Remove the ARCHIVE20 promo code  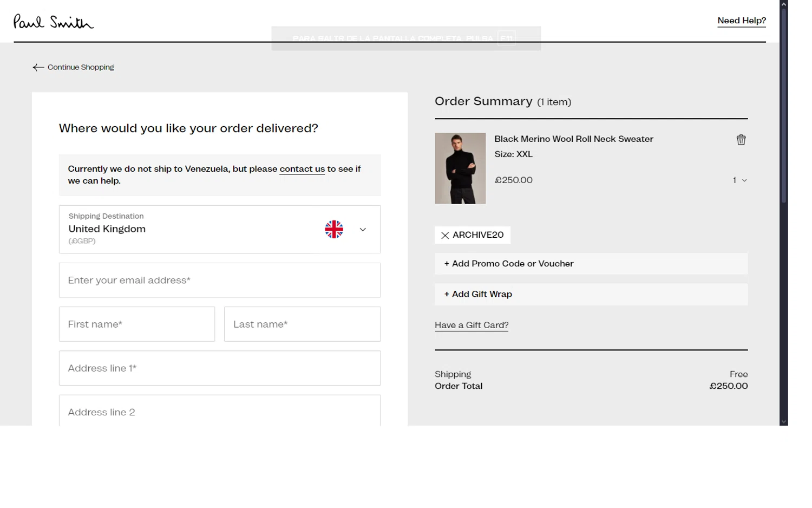(445, 235)
